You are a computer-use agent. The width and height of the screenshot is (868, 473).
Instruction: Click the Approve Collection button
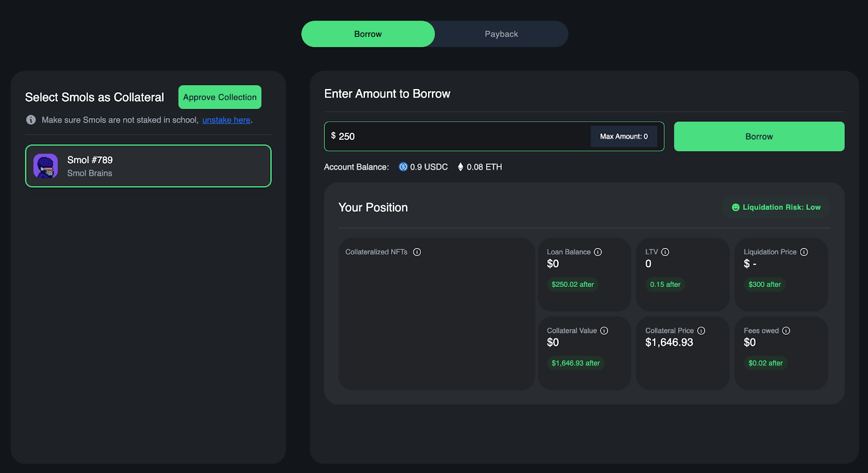(220, 97)
